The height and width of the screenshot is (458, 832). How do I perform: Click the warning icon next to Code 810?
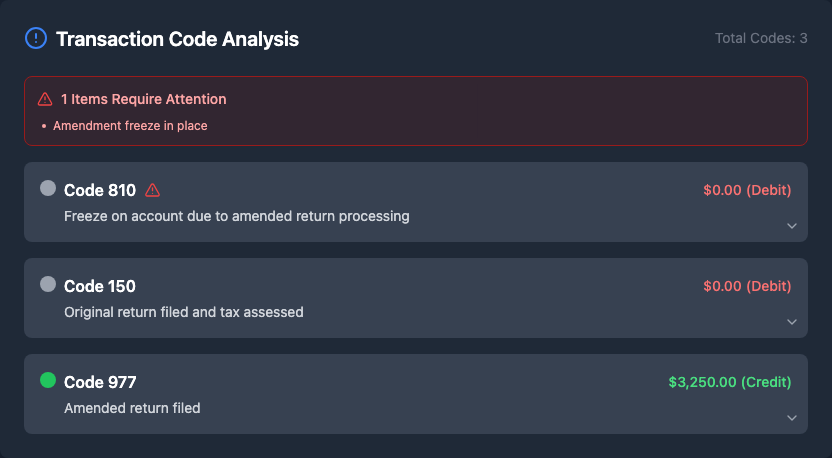(153, 190)
